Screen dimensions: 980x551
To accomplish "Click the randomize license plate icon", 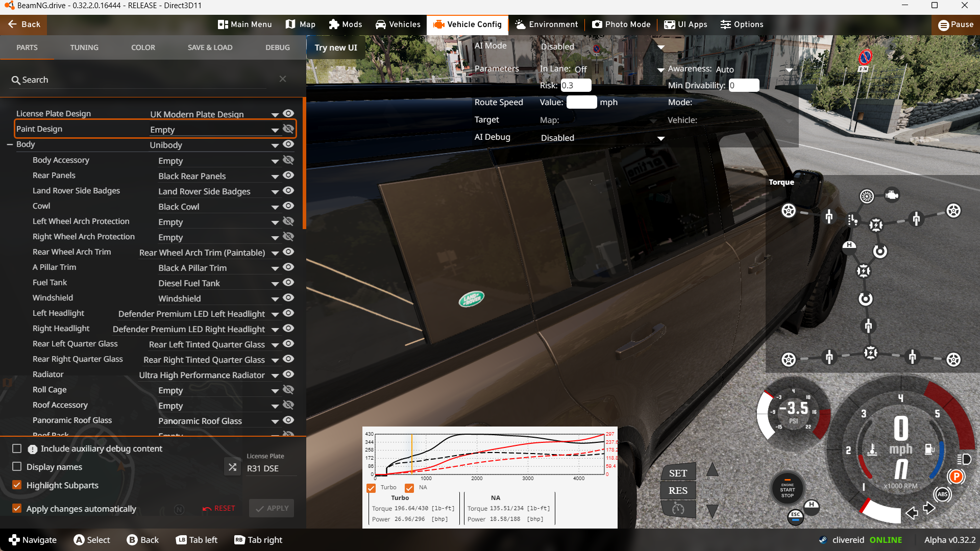I will point(232,467).
